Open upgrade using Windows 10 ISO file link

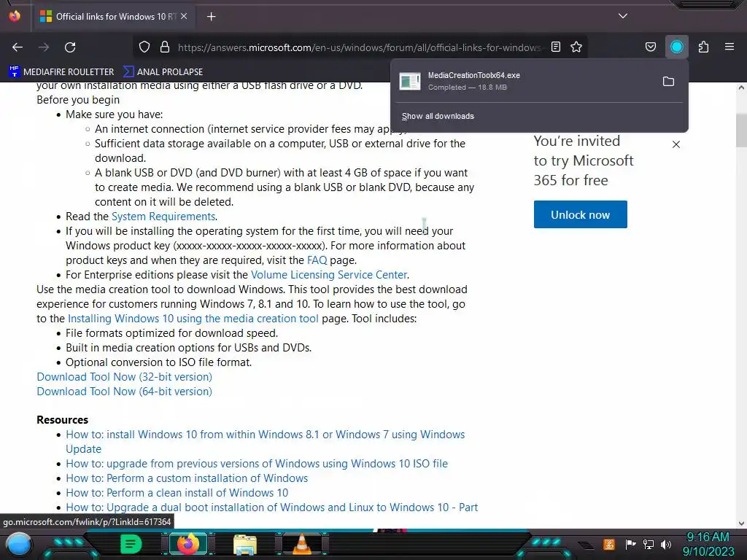pyautogui.click(x=257, y=463)
